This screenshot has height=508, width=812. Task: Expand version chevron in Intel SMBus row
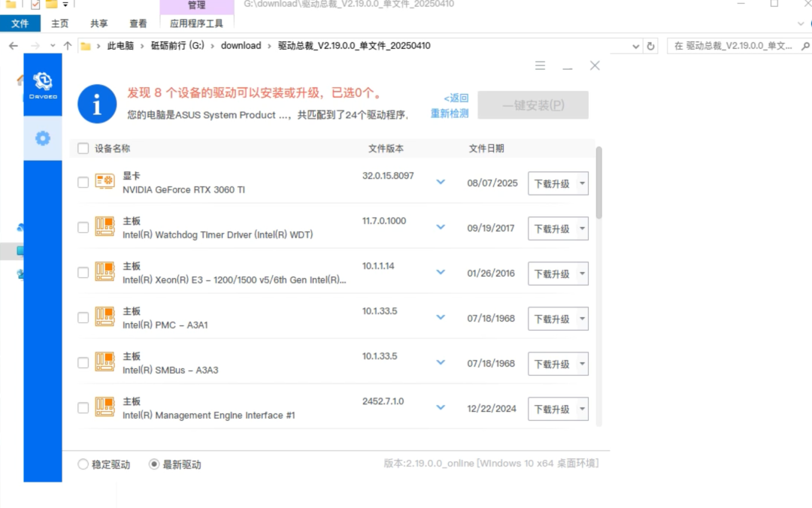click(441, 362)
